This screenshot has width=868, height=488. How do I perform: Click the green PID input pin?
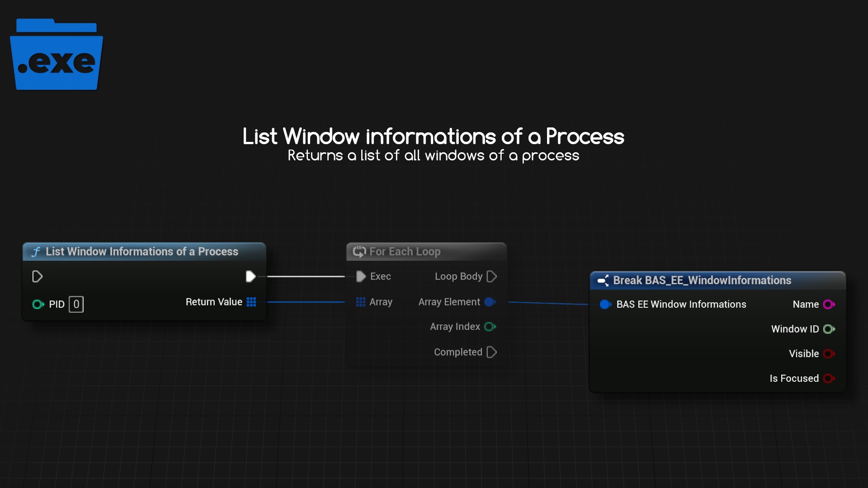38,304
